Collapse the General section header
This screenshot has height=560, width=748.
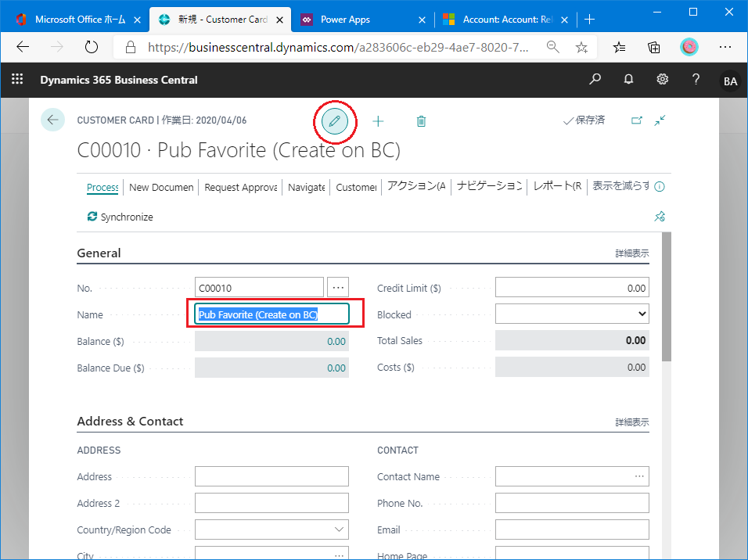coord(99,253)
